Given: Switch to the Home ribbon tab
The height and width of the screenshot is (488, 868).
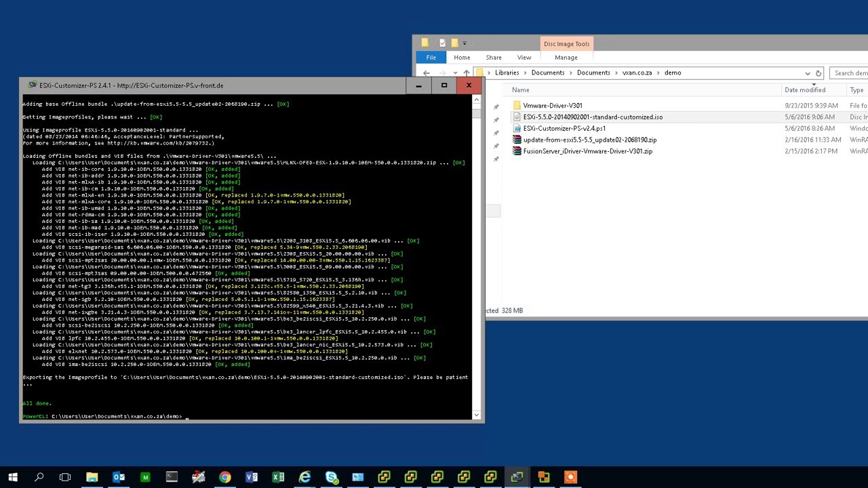Looking at the screenshot, I should tap(462, 58).
